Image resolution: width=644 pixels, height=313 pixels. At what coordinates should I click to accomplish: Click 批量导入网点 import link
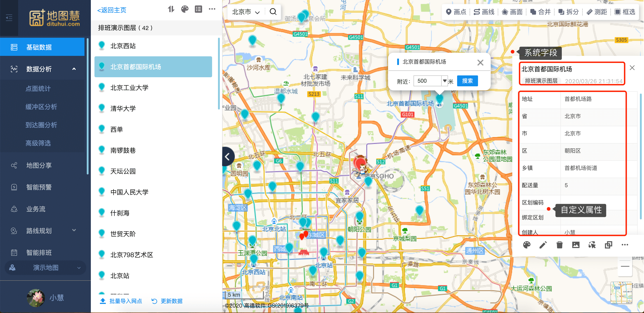click(121, 301)
